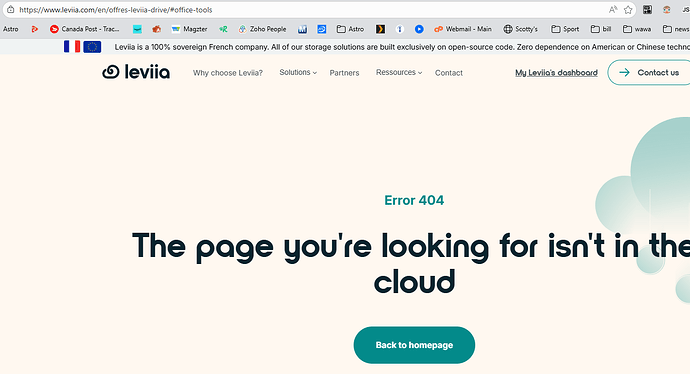Open the Sport bookmarks folder
690x374 pixels.
tap(565, 29)
